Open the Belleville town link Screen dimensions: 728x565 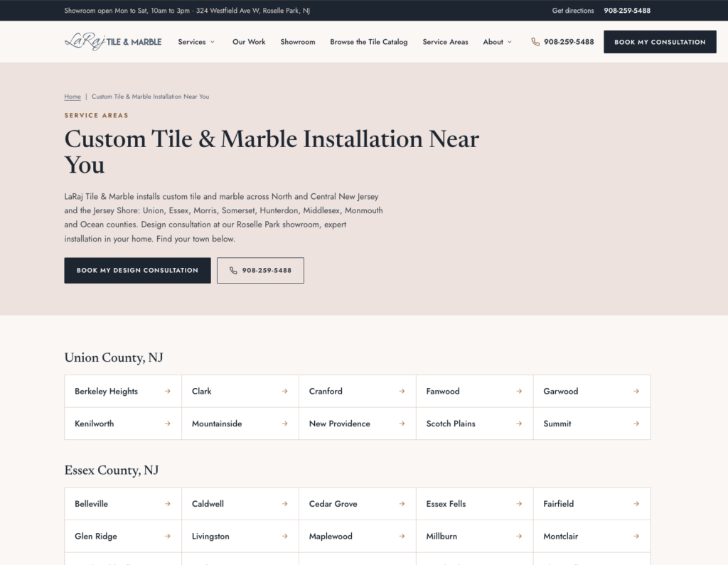click(123, 504)
